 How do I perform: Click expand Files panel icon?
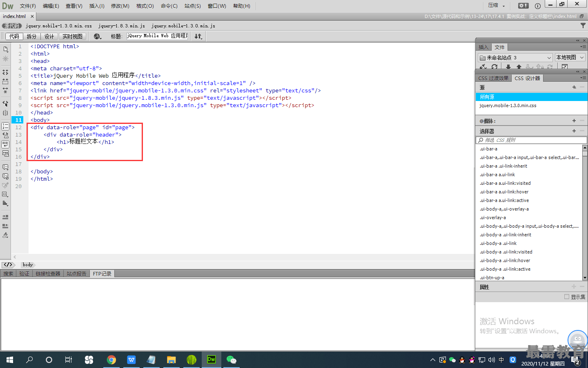point(565,67)
